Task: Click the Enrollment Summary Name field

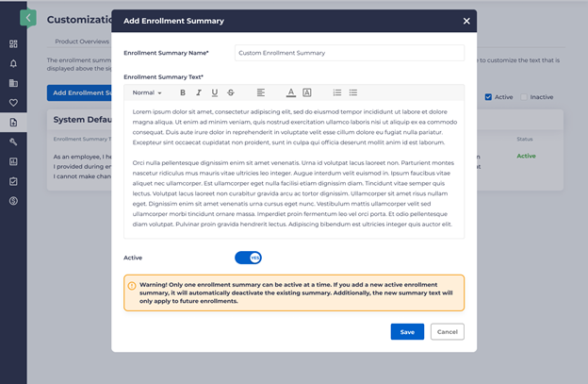Action: (349, 53)
